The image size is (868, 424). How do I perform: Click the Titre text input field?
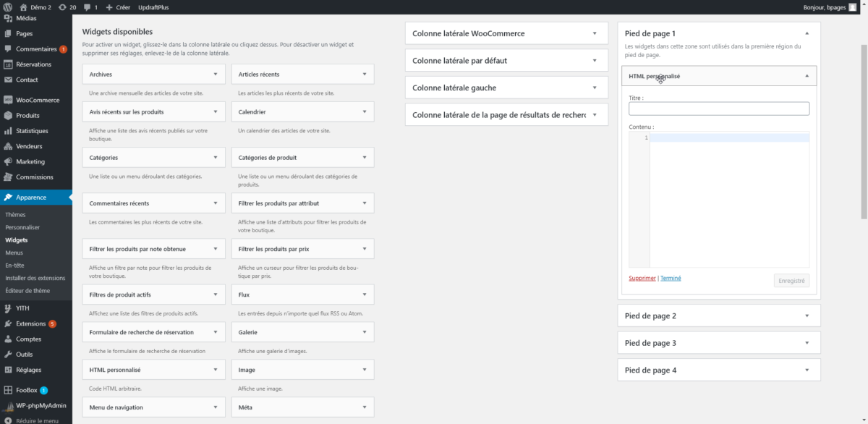(718, 109)
